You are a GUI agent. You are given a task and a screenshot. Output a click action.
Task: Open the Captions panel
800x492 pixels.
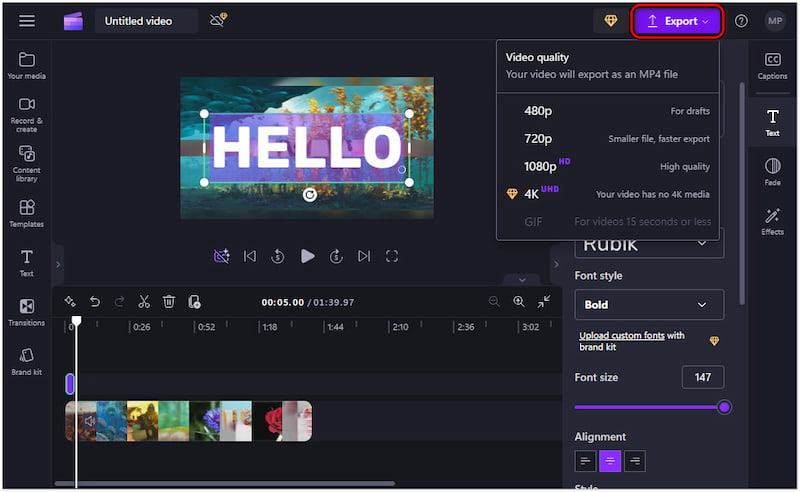coord(772,66)
